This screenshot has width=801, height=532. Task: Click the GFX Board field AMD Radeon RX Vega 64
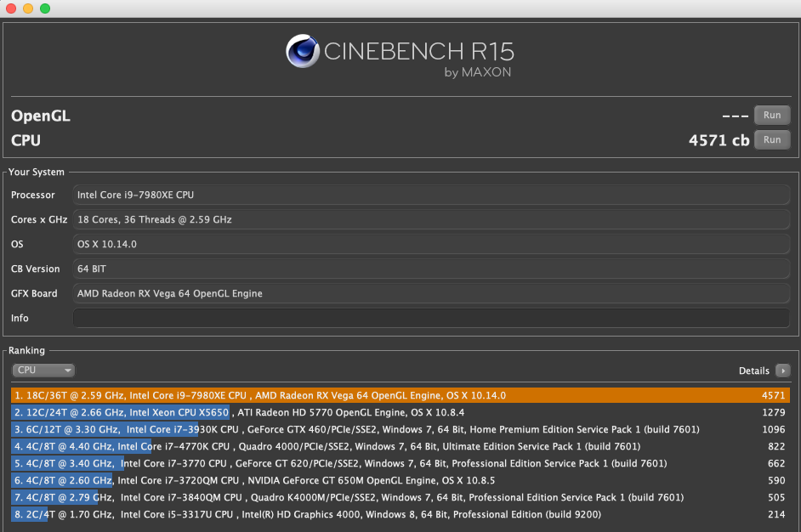coord(431,293)
